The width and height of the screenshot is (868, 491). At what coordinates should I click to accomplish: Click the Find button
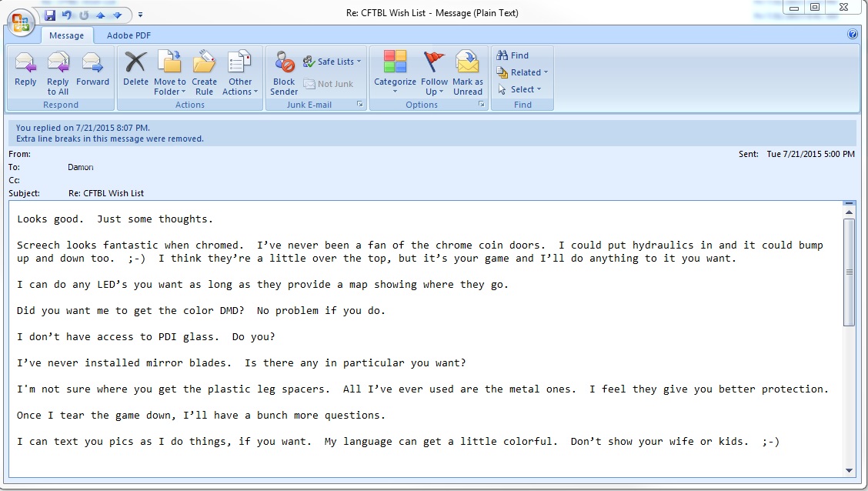(513, 55)
